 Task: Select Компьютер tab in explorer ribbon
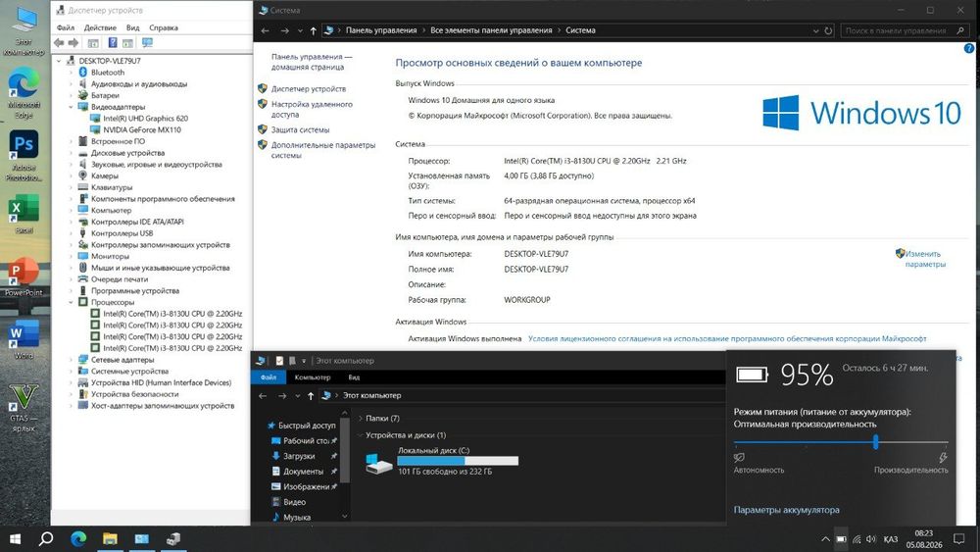[313, 377]
